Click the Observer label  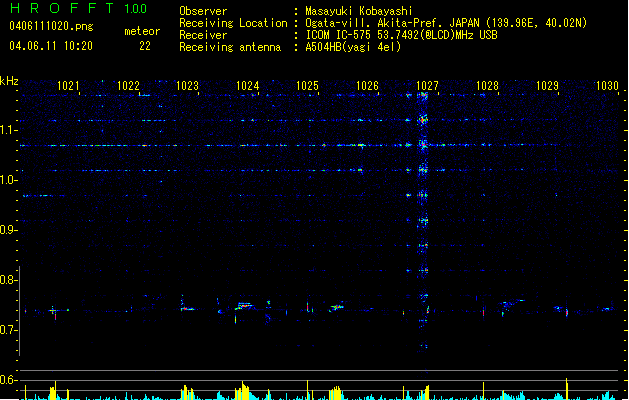coord(203,11)
